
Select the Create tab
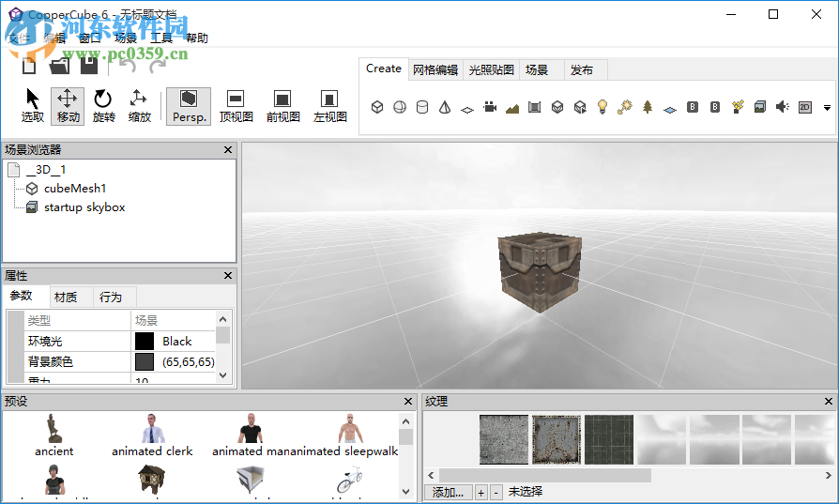[384, 69]
